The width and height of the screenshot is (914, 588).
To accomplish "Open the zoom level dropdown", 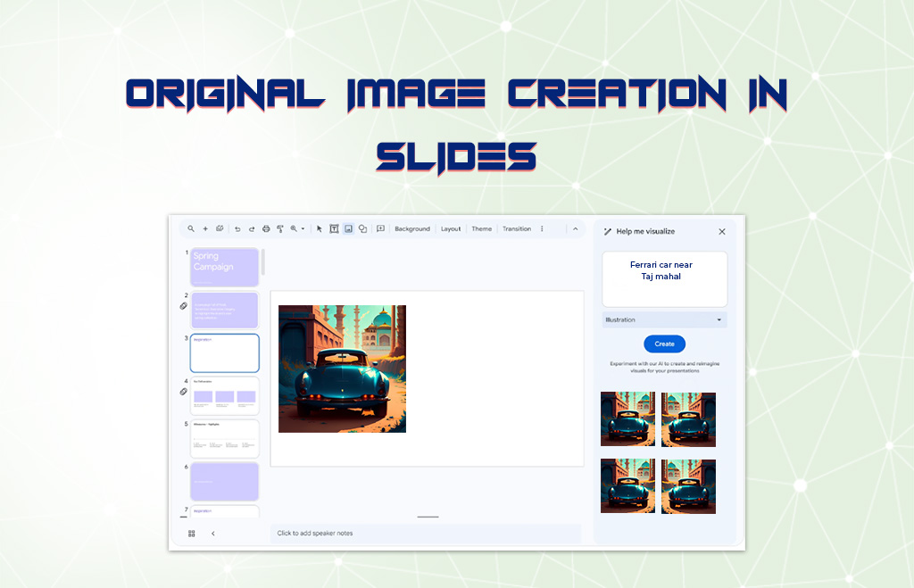I will (296, 229).
